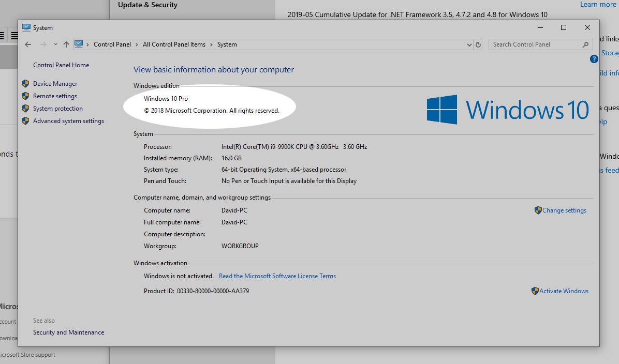The image size is (619, 364).
Task: Open the blue Help question mark icon
Action: point(594,59)
